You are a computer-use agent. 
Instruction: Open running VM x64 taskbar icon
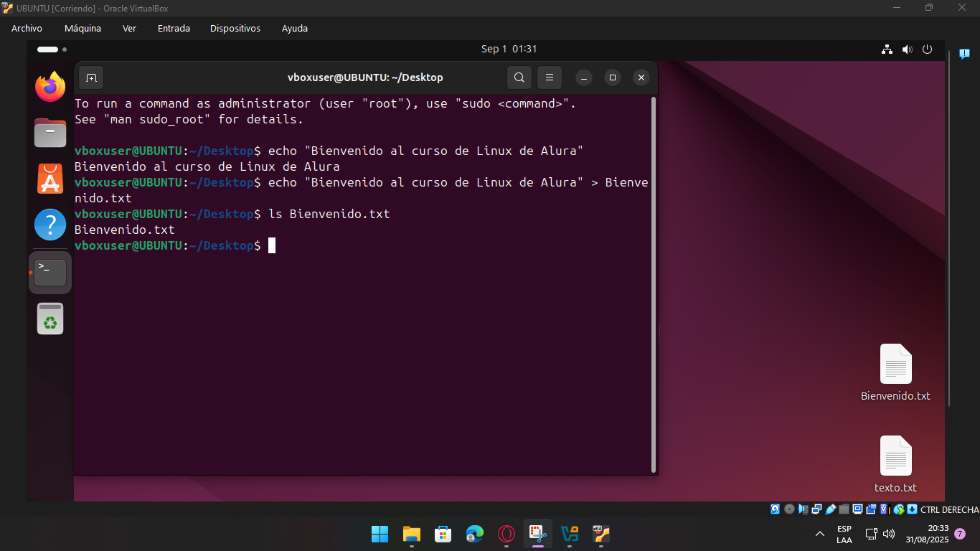point(601,534)
